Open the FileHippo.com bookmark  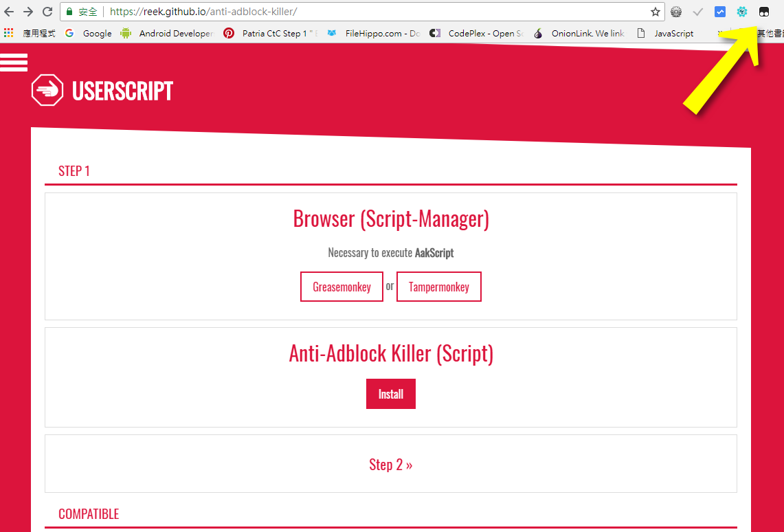pyautogui.click(x=374, y=33)
